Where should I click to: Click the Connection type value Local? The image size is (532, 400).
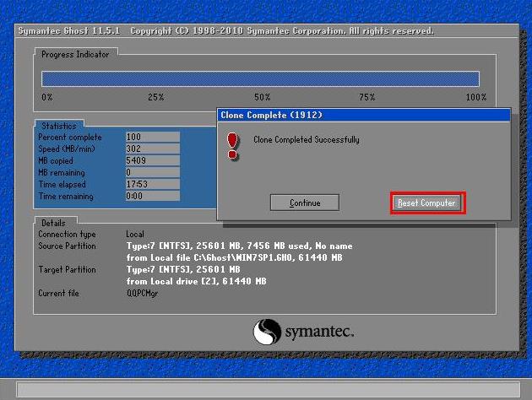(x=135, y=235)
